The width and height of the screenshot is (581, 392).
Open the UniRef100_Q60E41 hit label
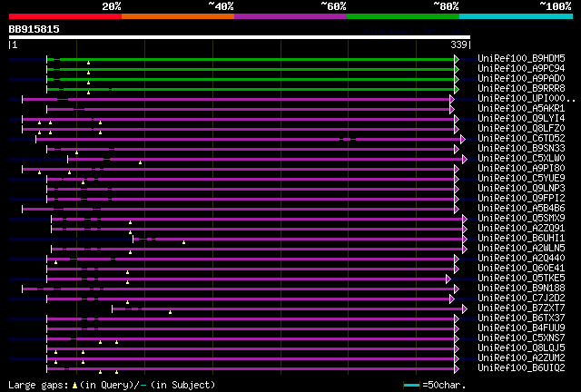(521, 269)
